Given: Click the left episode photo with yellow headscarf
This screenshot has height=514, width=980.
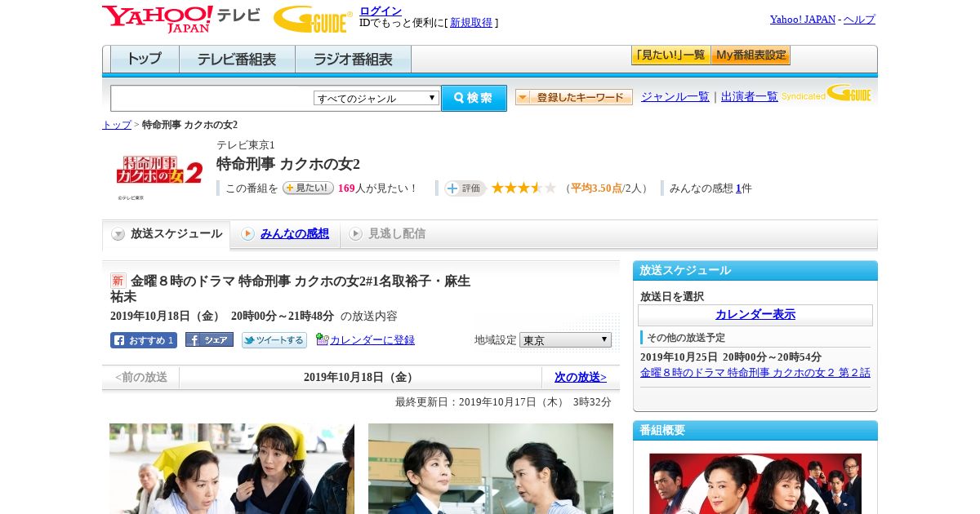Looking at the screenshot, I should click(x=232, y=468).
